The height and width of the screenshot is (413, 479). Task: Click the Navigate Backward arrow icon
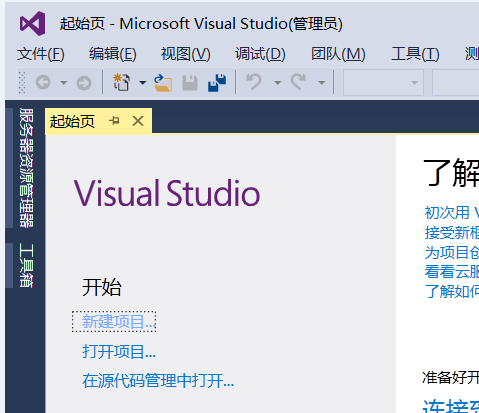tap(43, 82)
